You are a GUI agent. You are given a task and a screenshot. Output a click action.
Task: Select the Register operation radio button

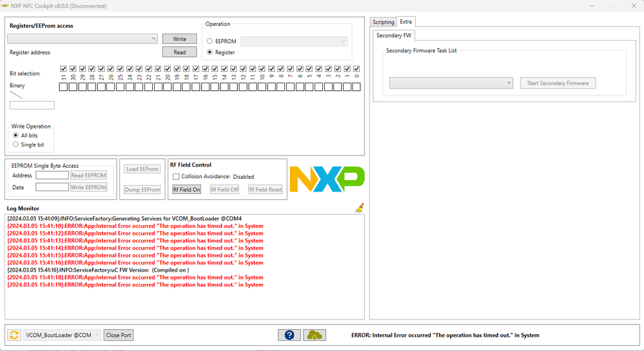point(210,52)
